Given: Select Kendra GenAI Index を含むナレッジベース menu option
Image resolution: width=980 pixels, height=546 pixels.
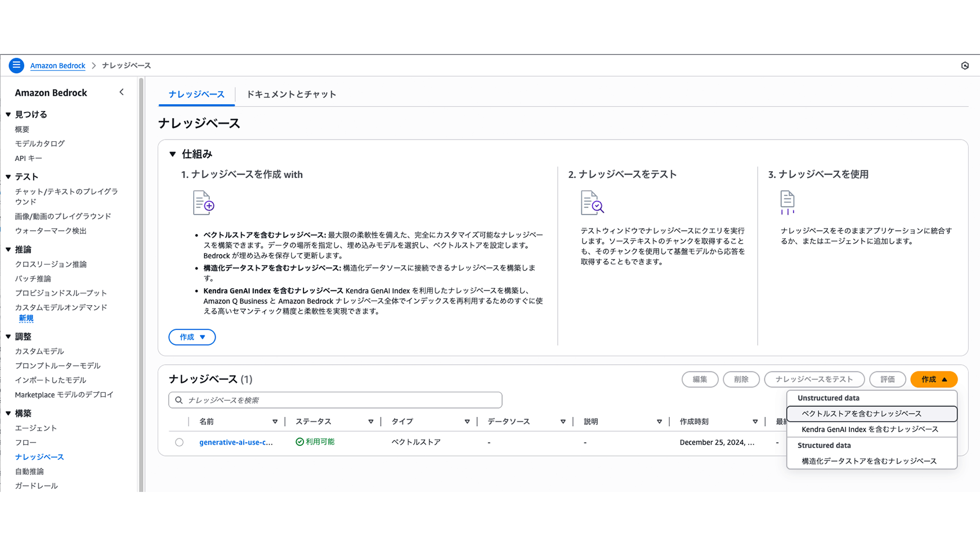Looking at the screenshot, I should pos(870,429).
